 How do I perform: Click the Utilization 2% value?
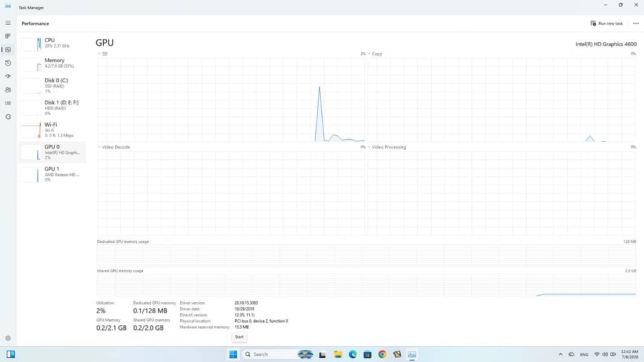(101, 311)
